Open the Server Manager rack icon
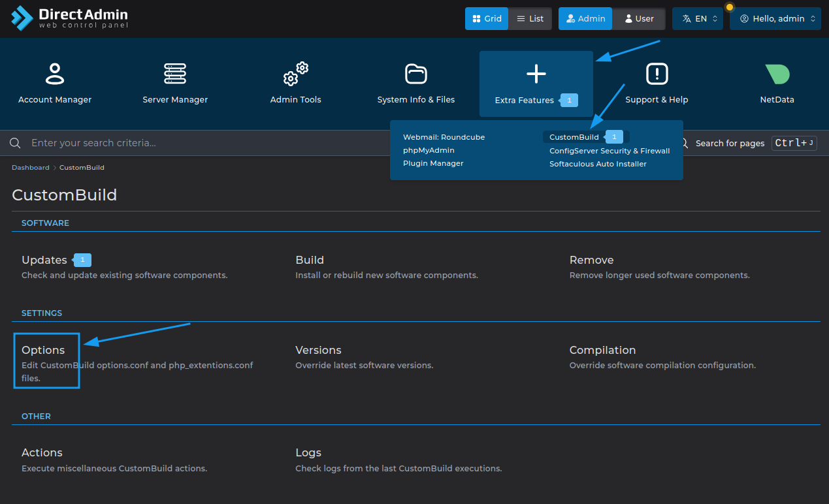Screen dimensions: 829x504 pos(175,74)
